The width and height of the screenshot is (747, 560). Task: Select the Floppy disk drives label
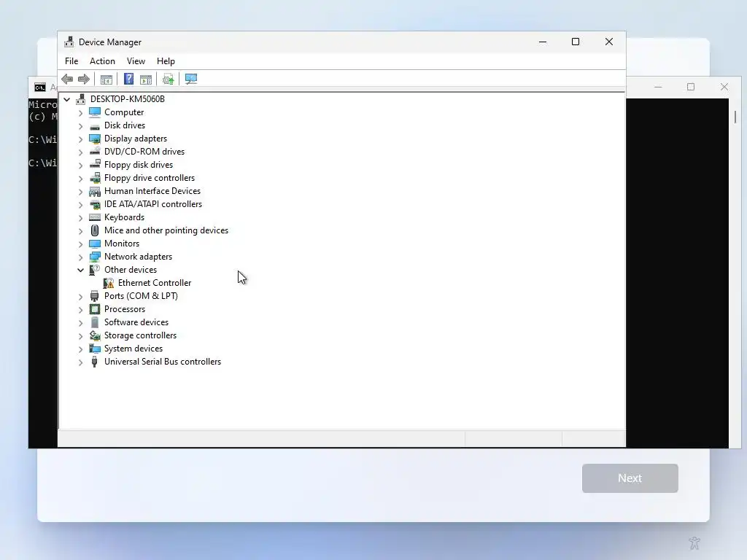pyautogui.click(x=138, y=165)
